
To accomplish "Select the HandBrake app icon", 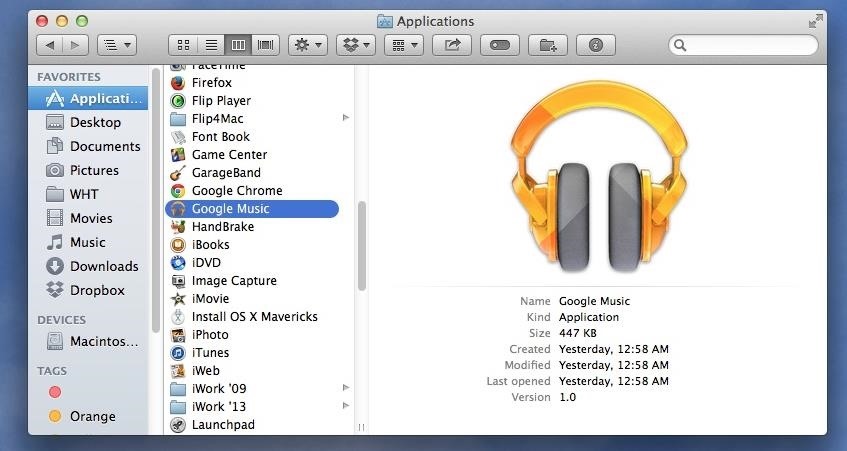I will (x=178, y=227).
